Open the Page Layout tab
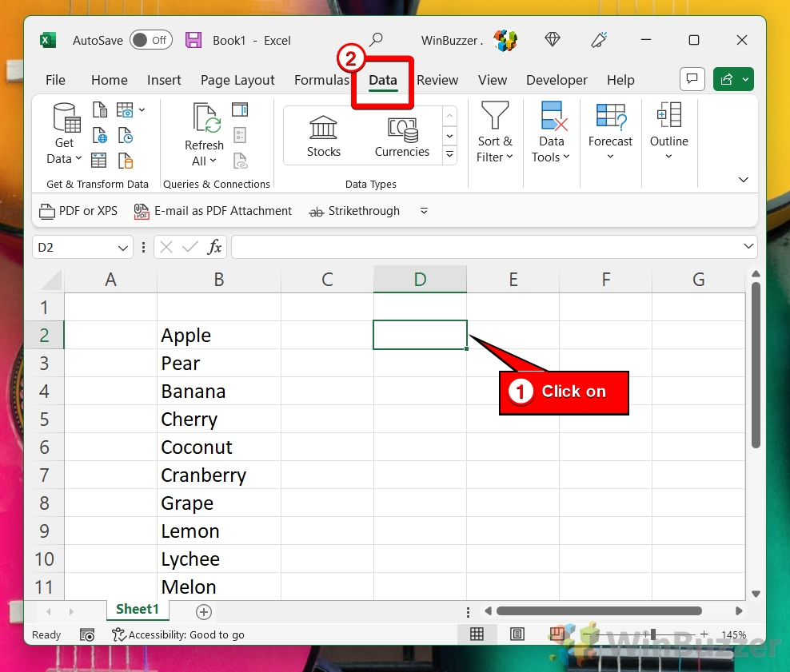 [237, 80]
